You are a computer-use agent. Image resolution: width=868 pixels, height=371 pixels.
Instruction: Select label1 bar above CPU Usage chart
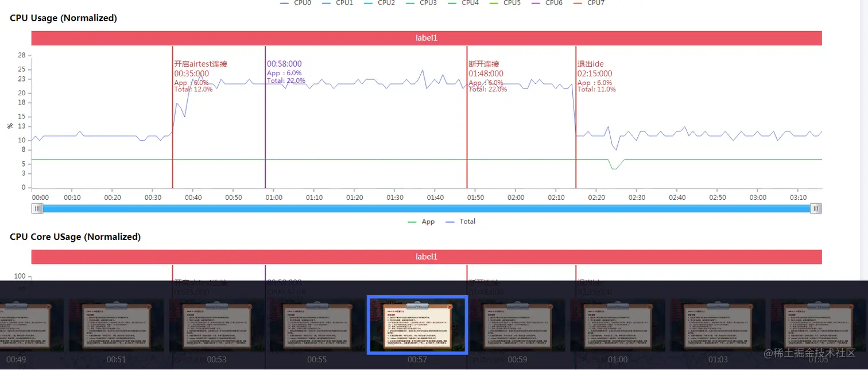(427, 38)
